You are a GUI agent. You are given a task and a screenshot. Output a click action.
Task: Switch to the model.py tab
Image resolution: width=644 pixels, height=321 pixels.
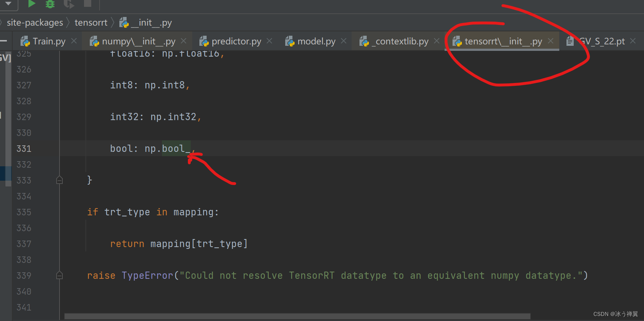coord(316,41)
